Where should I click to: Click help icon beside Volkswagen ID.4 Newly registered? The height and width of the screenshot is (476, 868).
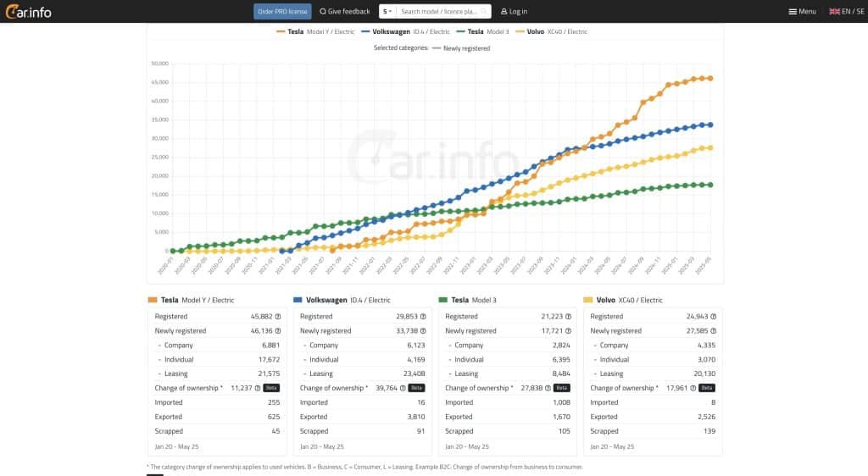coord(423,331)
